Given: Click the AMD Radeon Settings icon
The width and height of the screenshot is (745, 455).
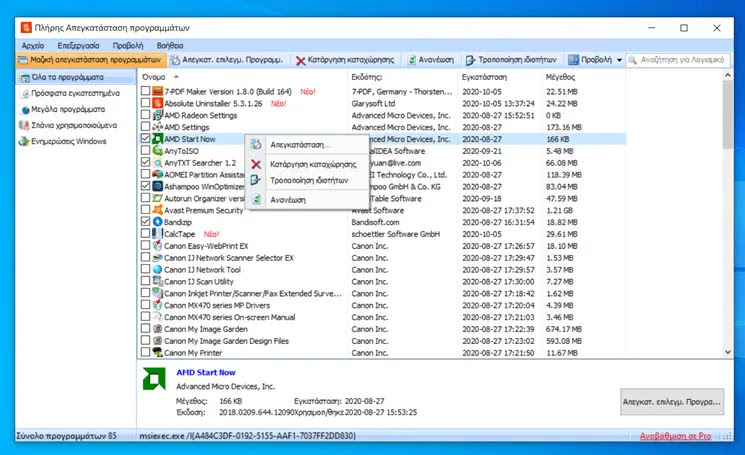Looking at the screenshot, I should (x=158, y=115).
